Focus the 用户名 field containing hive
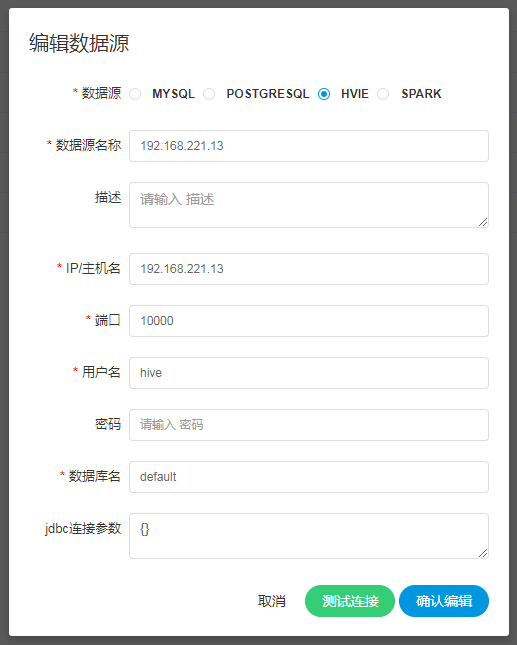517x645 pixels. [x=308, y=373]
